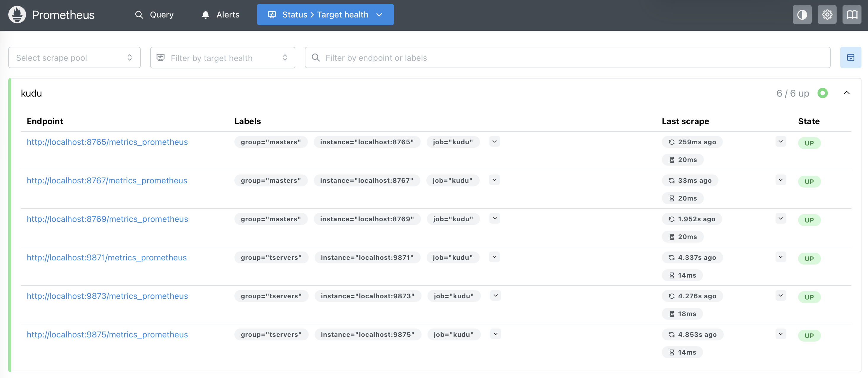Click the UP state badge for localhost:9871

[809, 258]
